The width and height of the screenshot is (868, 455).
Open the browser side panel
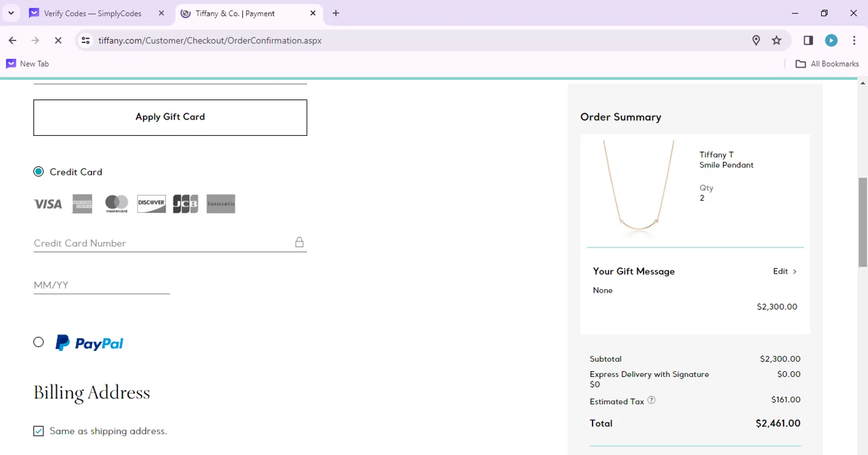pyautogui.click(x=808, y=40)
